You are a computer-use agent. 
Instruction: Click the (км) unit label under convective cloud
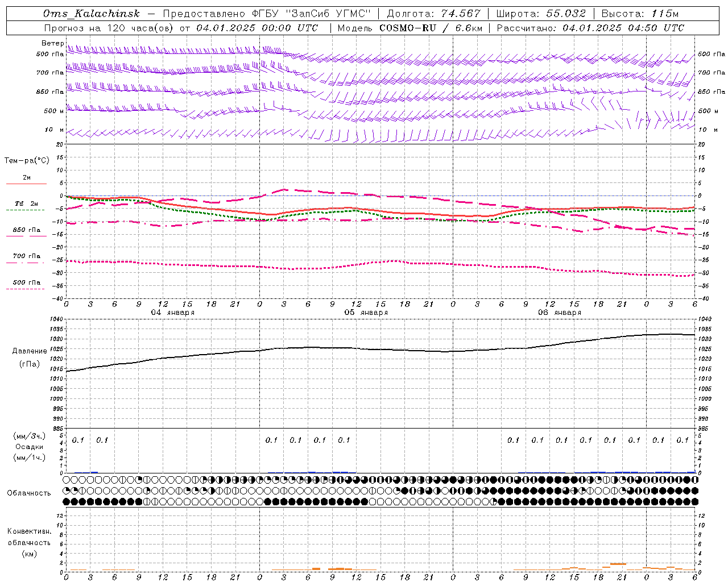click(29, 554)
